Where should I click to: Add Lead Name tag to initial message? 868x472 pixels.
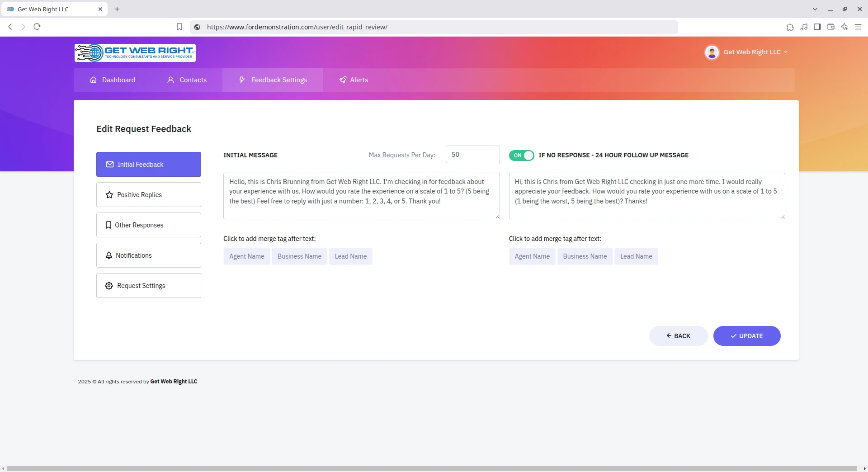tap(351, 256)
